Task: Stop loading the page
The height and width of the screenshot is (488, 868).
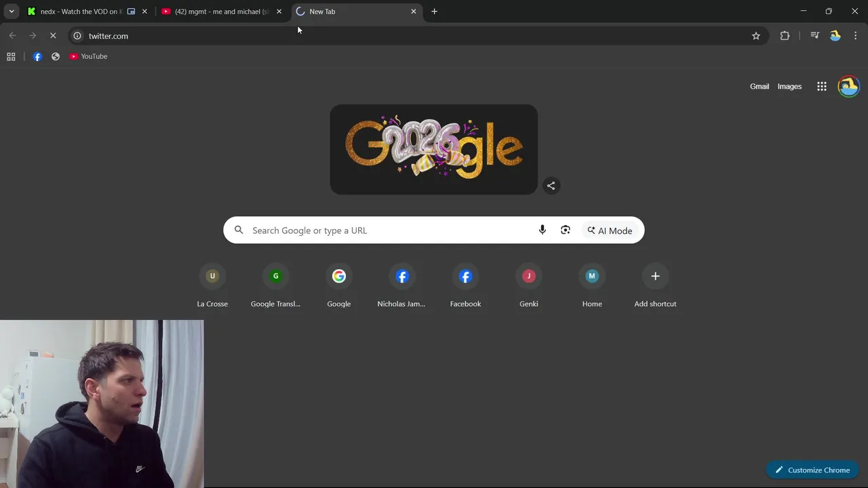Action: coord(53,36)
